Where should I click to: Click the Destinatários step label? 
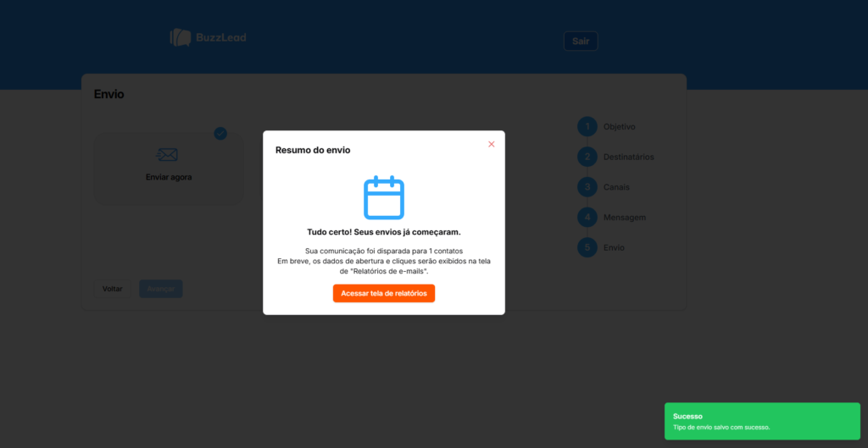[x=628, y=157]
